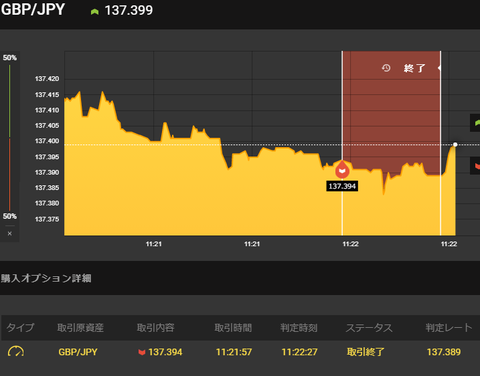
Task: Click GBP/JPY in the trade row
Action: tap(78, 352)
